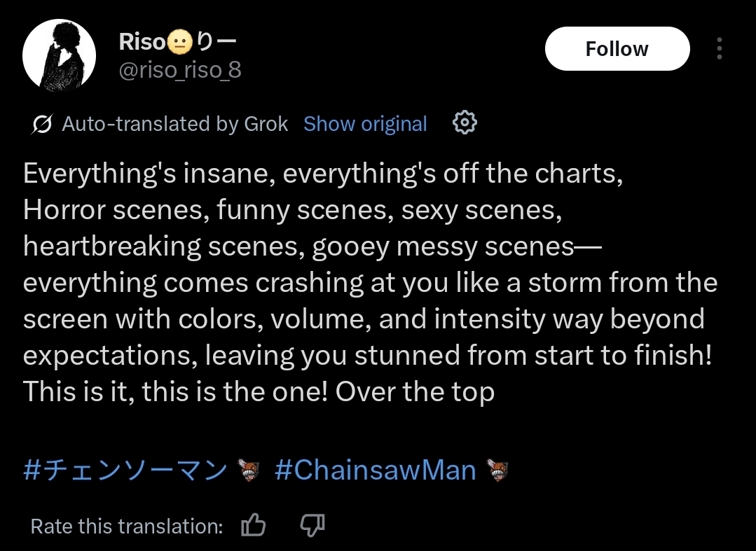
Task: Click the neutral face emoji in name
Action: (x=179, y=43)
